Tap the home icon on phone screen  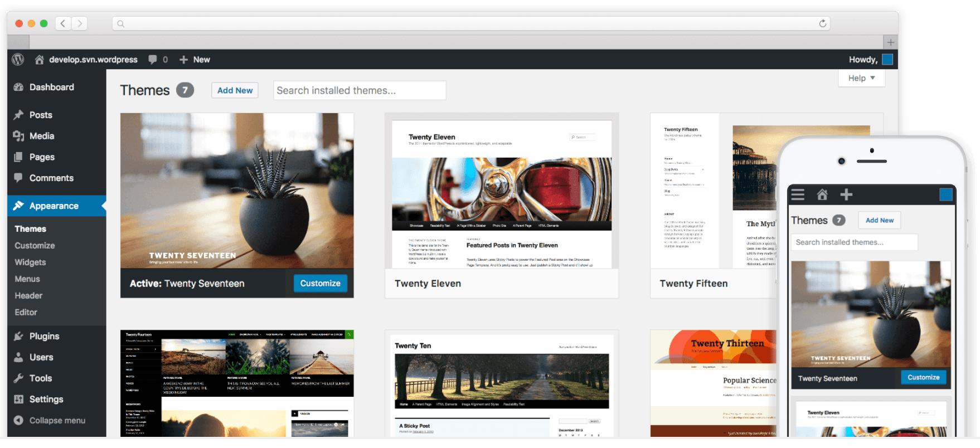[x=822, y=194]
